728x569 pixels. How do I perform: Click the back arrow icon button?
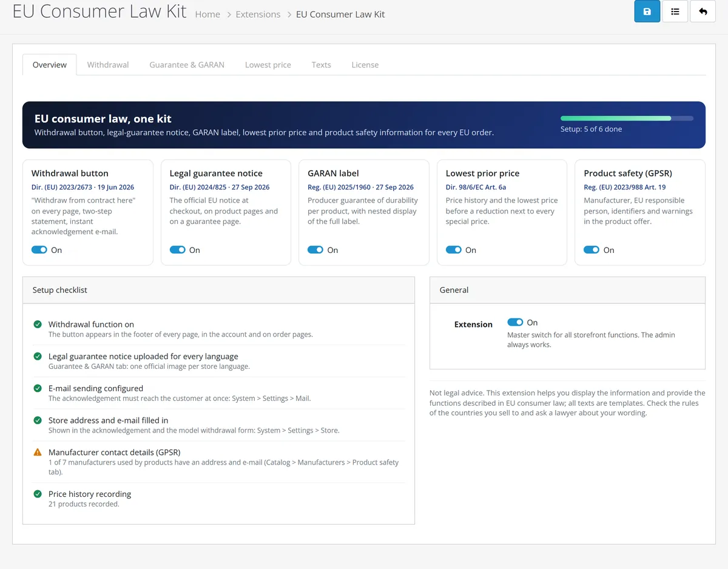[x=703, y=12]
